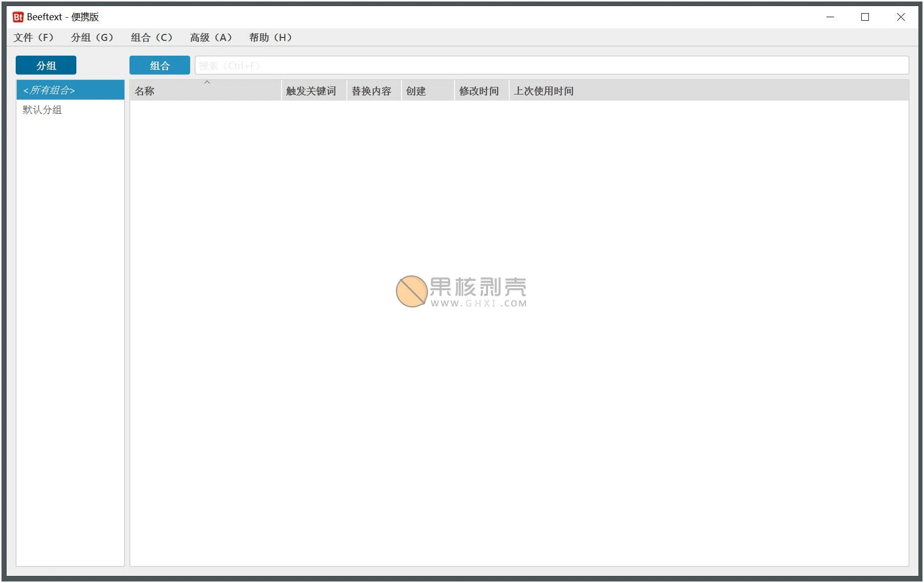Select 默认分组 in the group list

pos(42,110)
